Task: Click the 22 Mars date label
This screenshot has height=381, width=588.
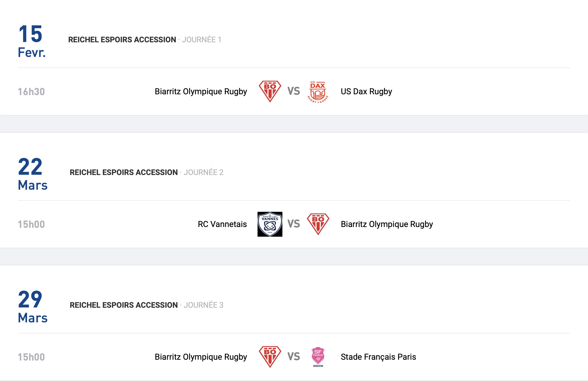Action: pos(33,174)
